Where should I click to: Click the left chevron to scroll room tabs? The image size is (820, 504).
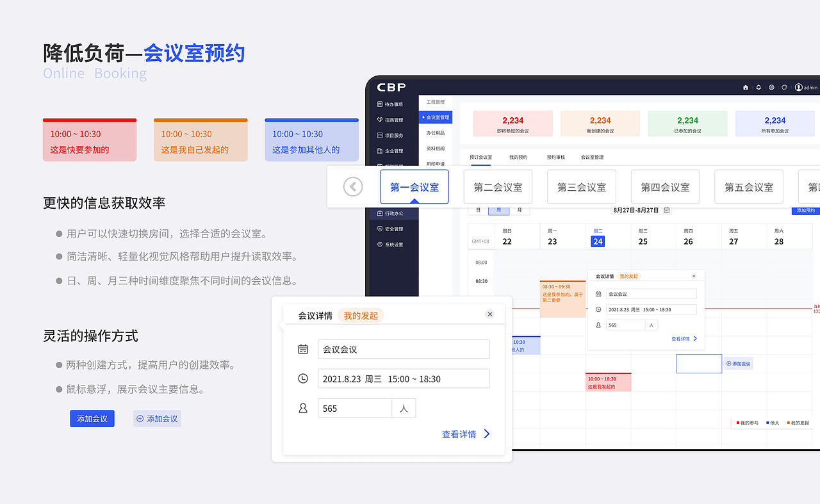point(352,186)
